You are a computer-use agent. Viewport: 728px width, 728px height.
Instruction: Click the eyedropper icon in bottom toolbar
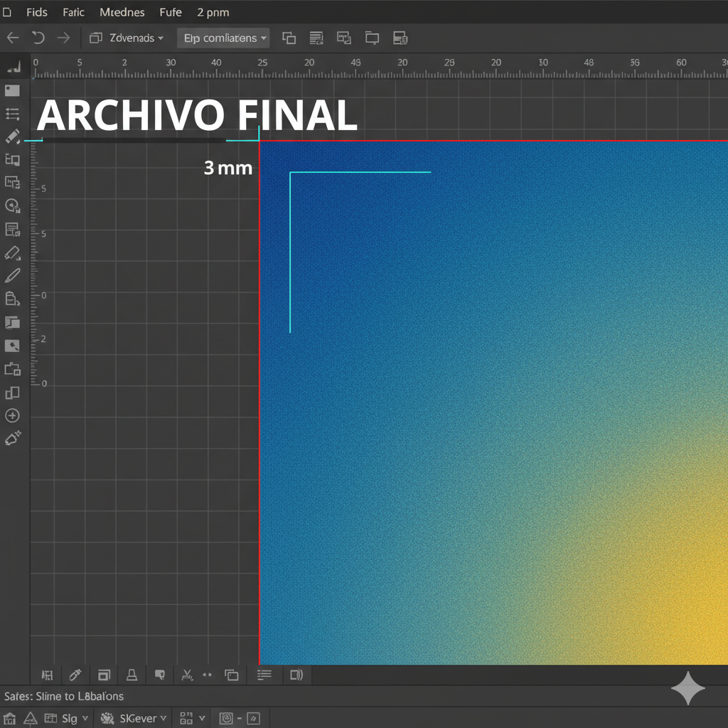75,675
